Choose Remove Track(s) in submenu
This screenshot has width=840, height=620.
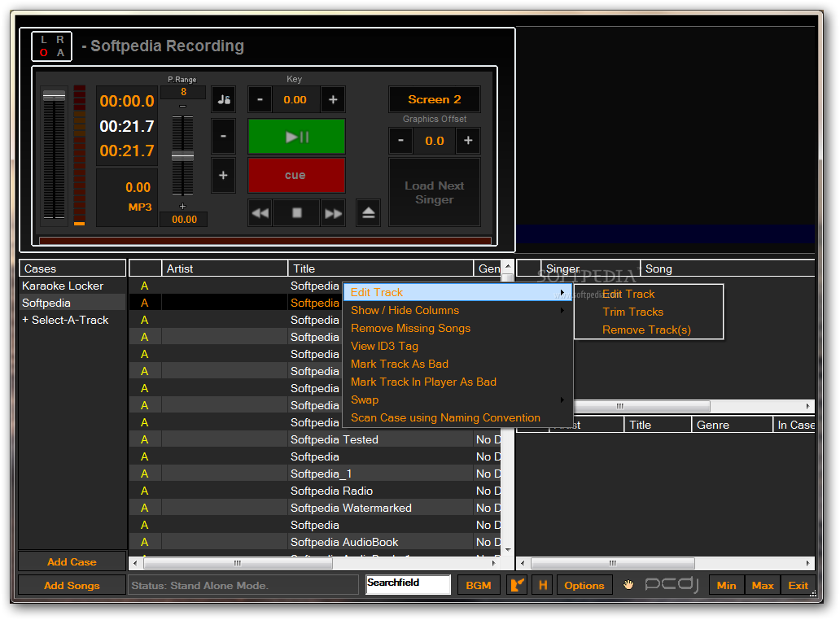[x=649, y=330]
